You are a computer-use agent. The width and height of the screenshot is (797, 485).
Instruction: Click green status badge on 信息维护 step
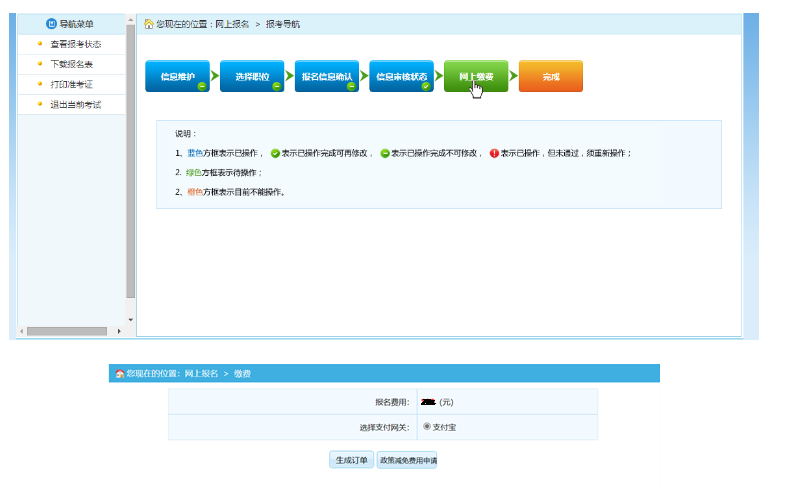pos(201,87)
